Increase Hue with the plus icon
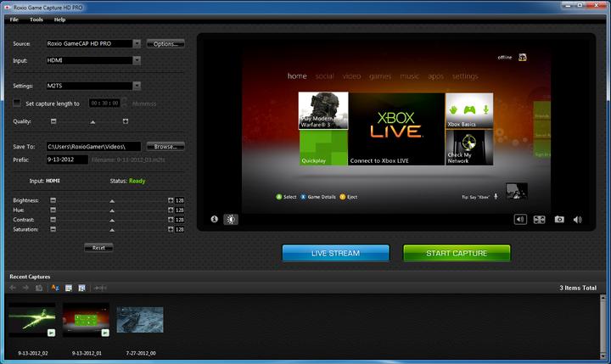This screenshot has width=611, height=364. (x=171, y=210)
